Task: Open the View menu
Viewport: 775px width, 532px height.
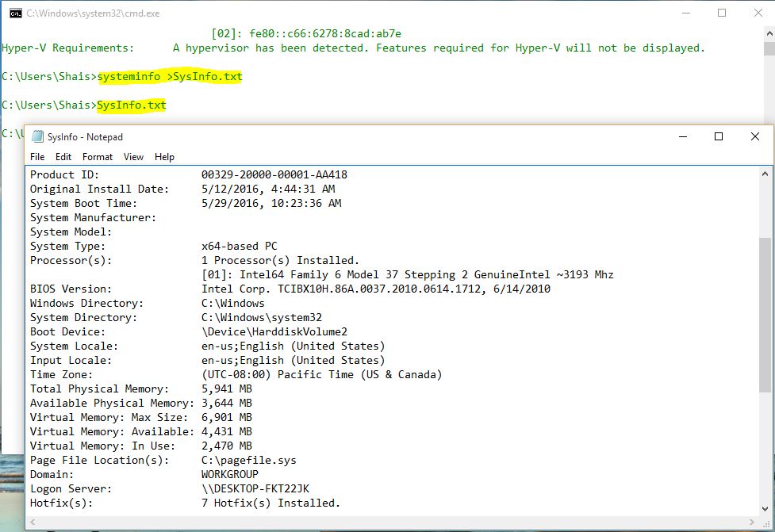Action: click(132, 156)
